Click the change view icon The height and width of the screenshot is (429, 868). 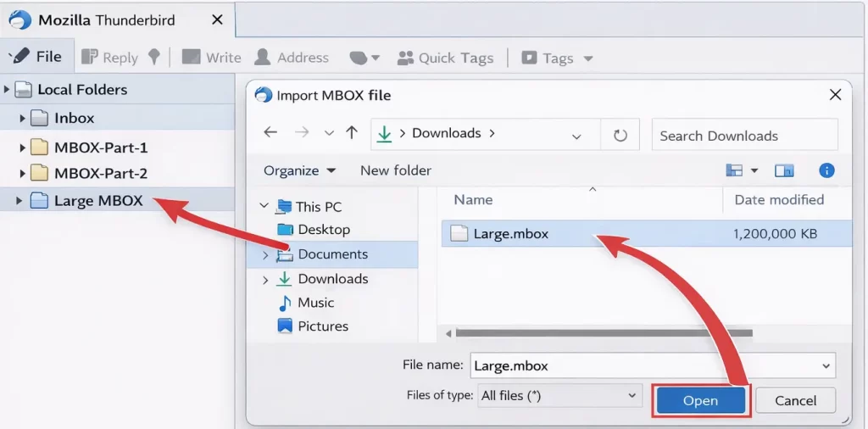pos(733,170)
